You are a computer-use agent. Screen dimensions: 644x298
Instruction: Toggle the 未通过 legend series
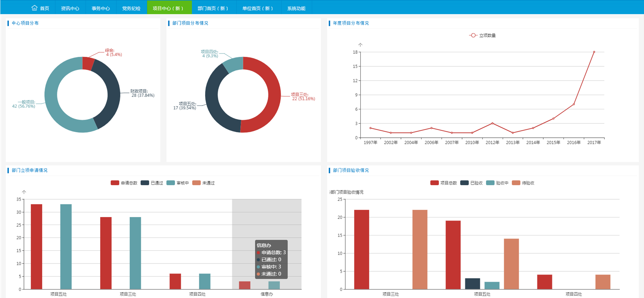pyautogui.click(x=203, y=183)
